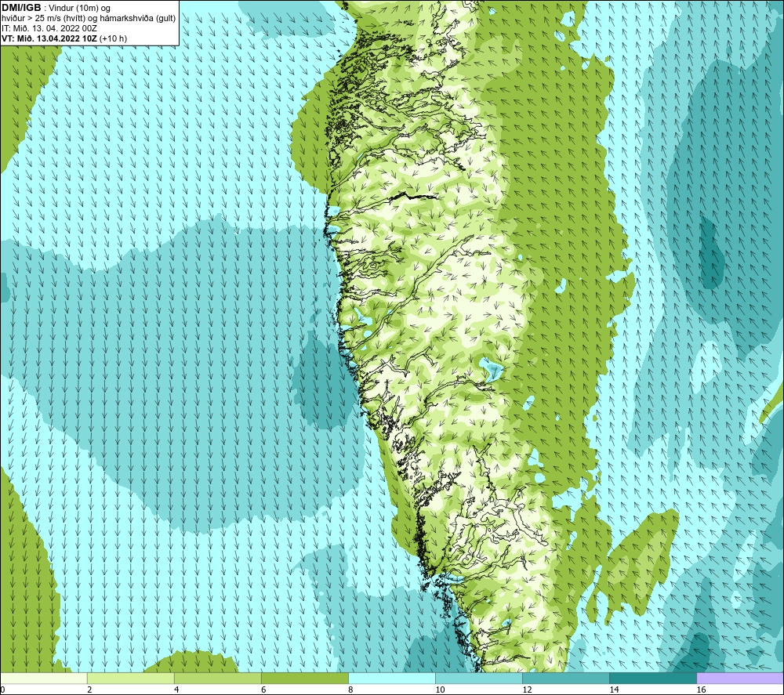Click the legend scale label '12'
This screenshot has height=695, width=784.
(527, 690)
